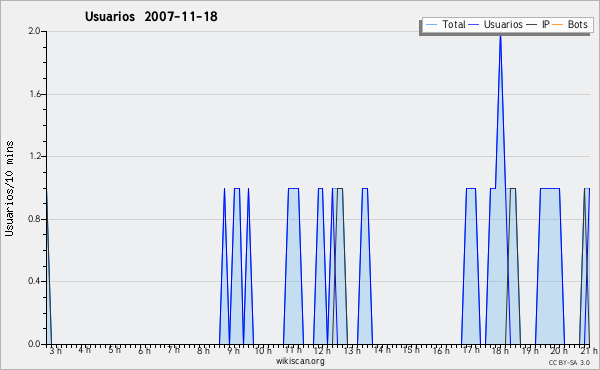The image size is (600, 370).
Task: Click the '15 h' x-axis label
Action: (411, 350)
